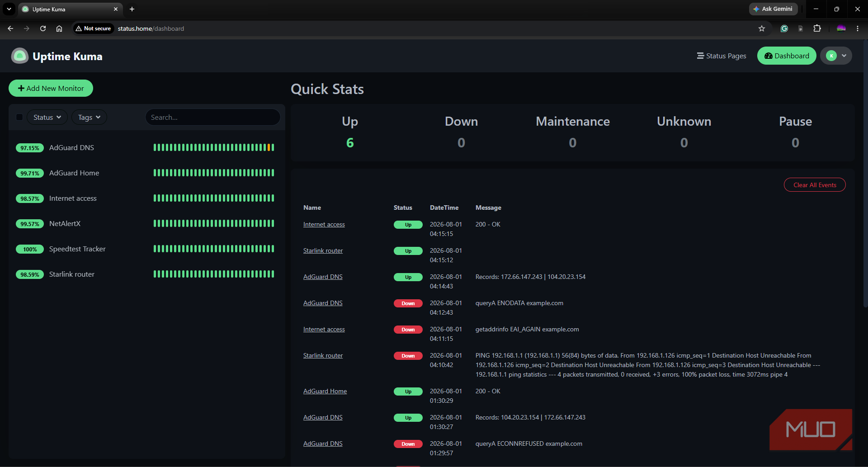
Task: Open the Status Pages menu
Action: point(722,56)
